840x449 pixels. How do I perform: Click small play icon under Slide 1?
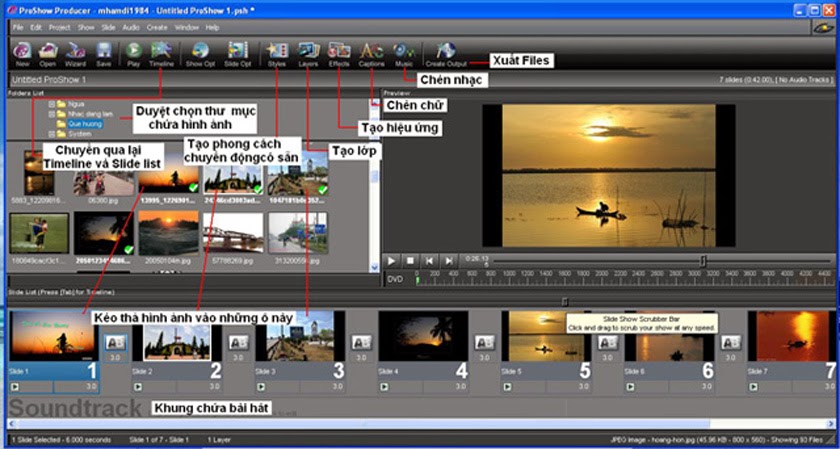(14, 387)
